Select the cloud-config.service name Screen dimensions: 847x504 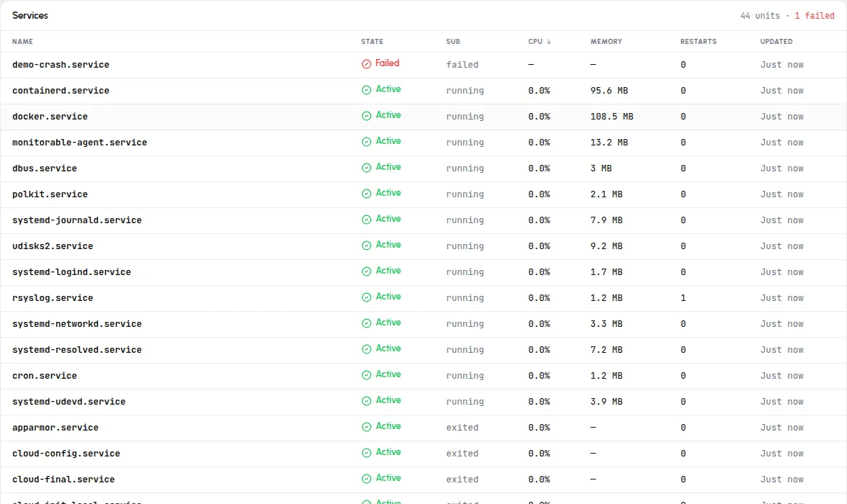pyautogui.click(x=66, y=454)
